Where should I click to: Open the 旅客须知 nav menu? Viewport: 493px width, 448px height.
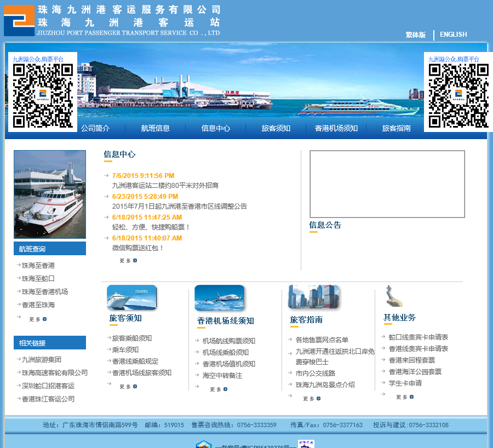[x=276, y=128]
